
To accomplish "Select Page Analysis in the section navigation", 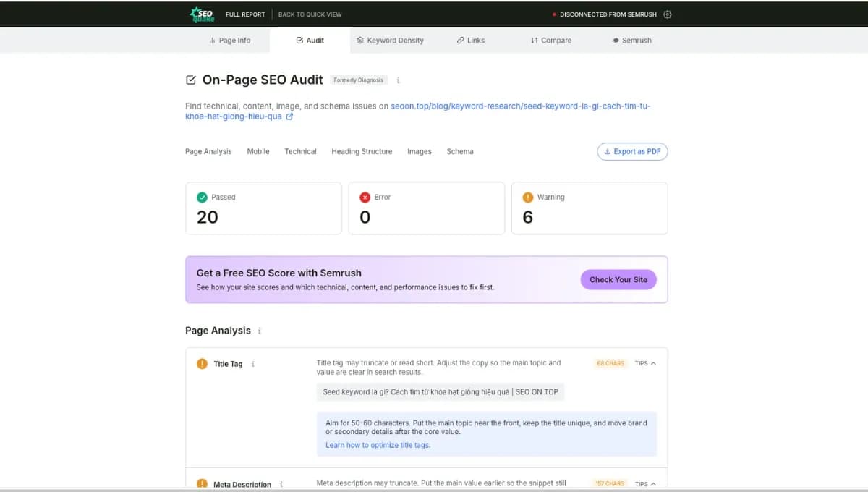I will [x=208, y=152].
